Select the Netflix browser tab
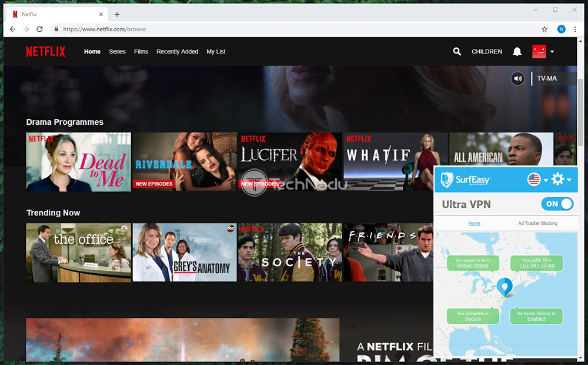588x365 pixels. pyautogui.click(x=58, y=14)
